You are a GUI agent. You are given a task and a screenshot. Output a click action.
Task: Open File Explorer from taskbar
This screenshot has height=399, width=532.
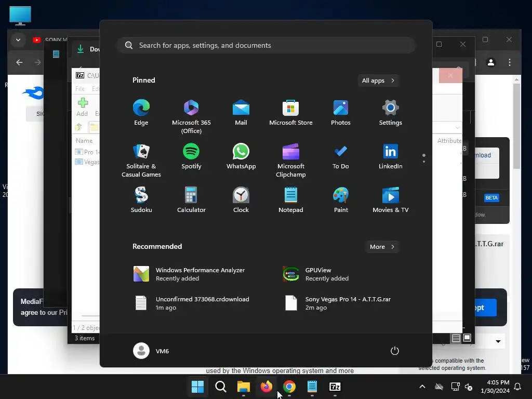243,387
